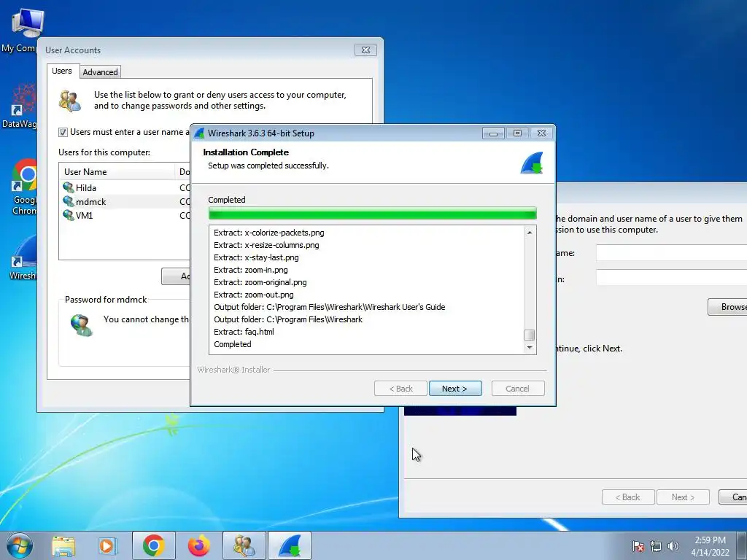Switch to User Accounts taskbar button
Screen dimensions: 747x560
click(244, 545)
